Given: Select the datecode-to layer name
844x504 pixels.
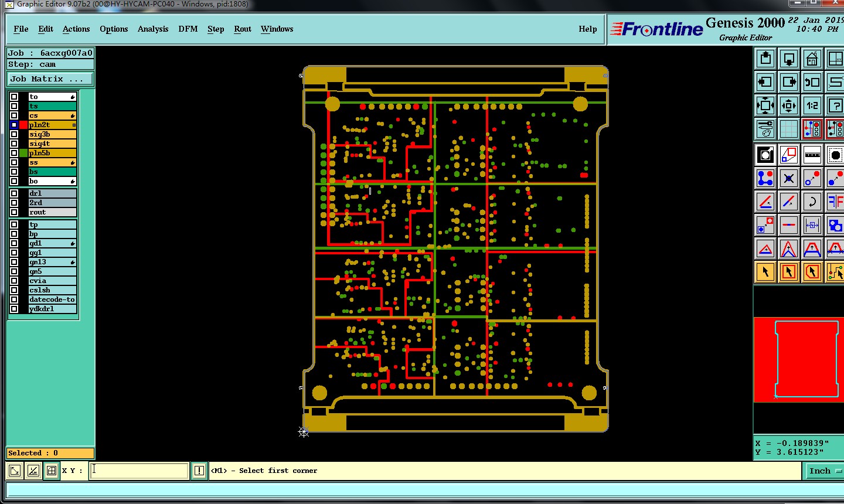Looking at the screenshot, I should pos(53,299).
